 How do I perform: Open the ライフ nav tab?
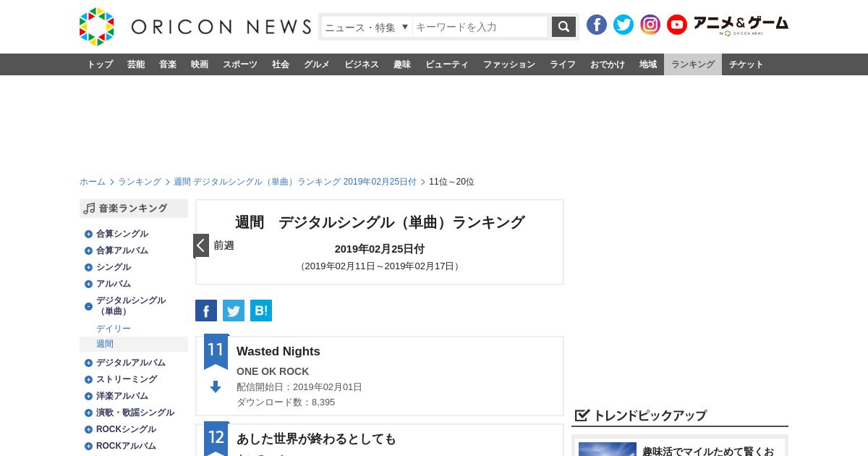tap(563, 64)
